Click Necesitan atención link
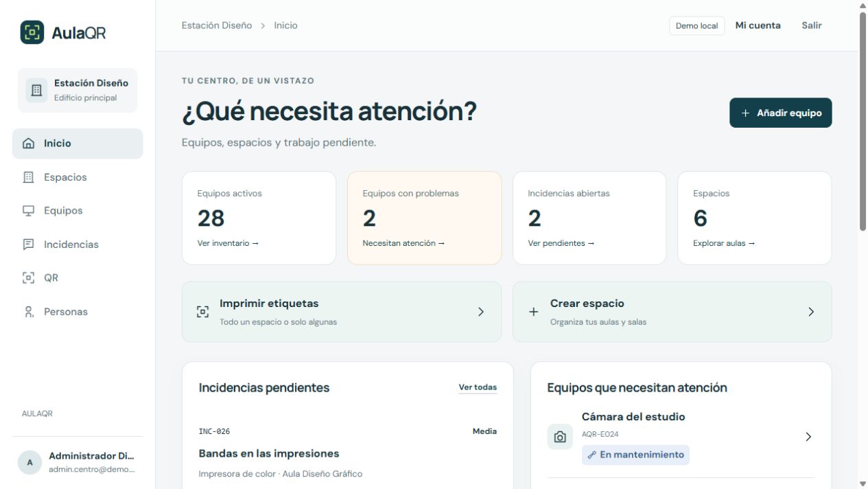Viewport: 868px width, 489px height. point(403,243)
